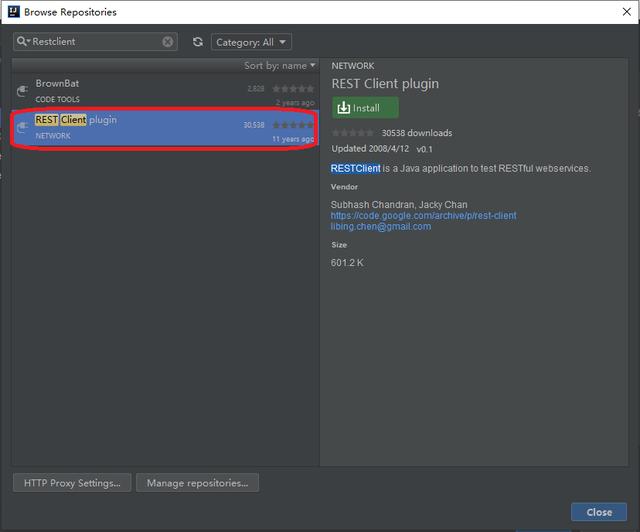Click the star rating in details panel

tap(353, 133)
